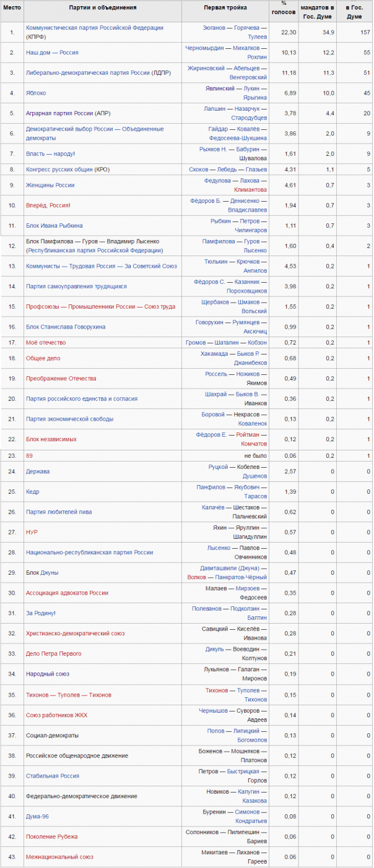The image size is (374, 868).
Task: Open the Дума-96 link
Action: [x=37, y=817]
